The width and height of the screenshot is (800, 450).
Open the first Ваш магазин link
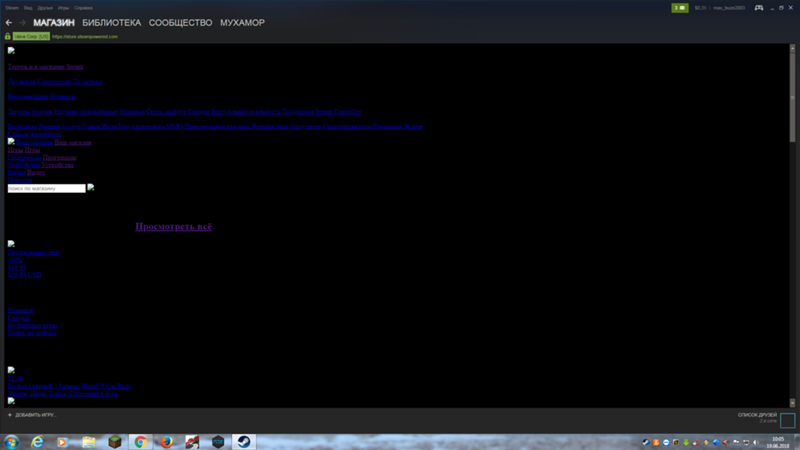(x=34, y=142)
